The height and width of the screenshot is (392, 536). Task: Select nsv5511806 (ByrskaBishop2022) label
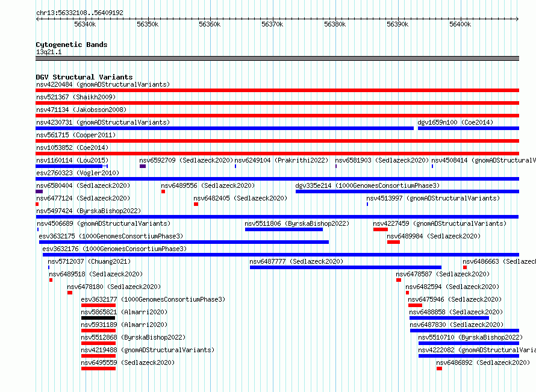pyautogui.click(x=297, y=223)
